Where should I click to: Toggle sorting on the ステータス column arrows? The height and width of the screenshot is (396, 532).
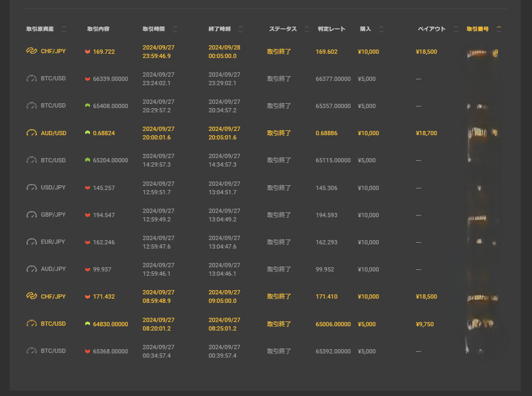tap(307, 29)
